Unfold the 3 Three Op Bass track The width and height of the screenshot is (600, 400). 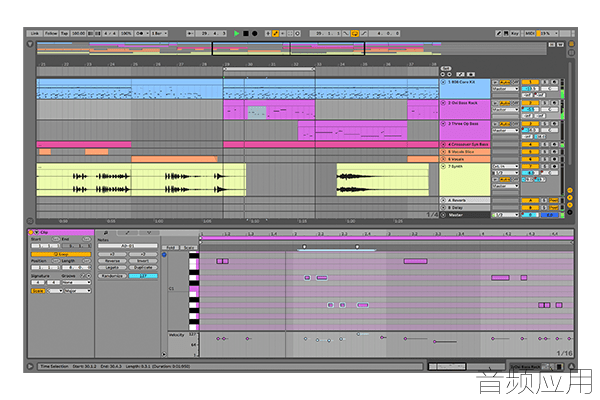[443, 124]
